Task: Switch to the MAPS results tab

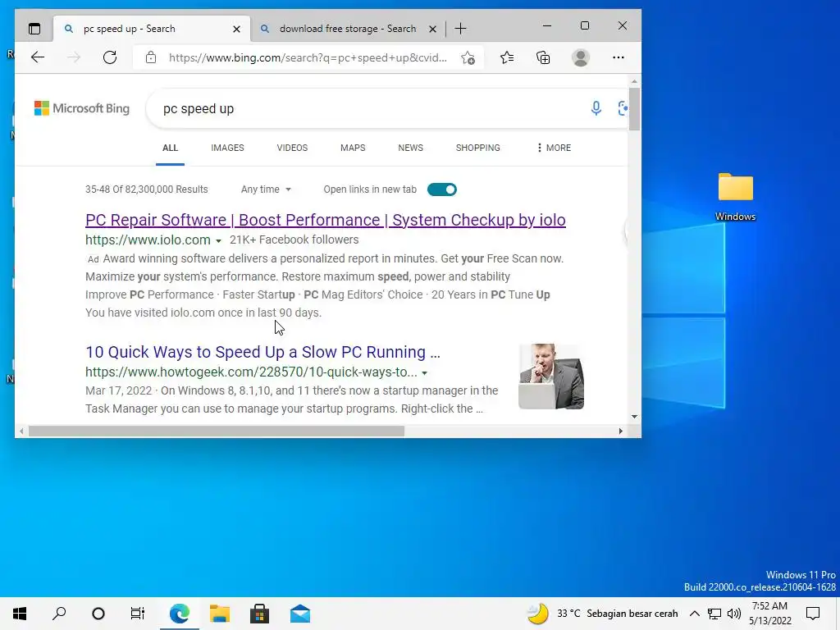Action: point(353,148)
